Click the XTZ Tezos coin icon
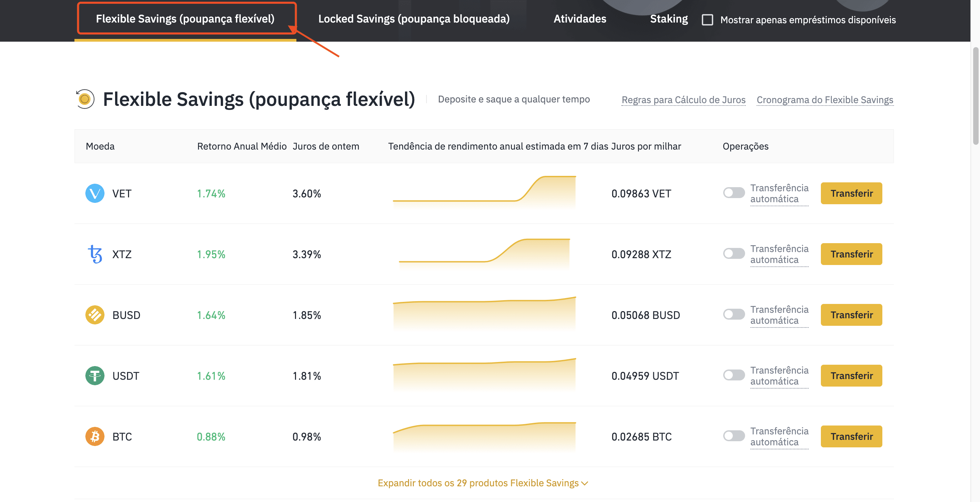 click(x=95, y=254)
